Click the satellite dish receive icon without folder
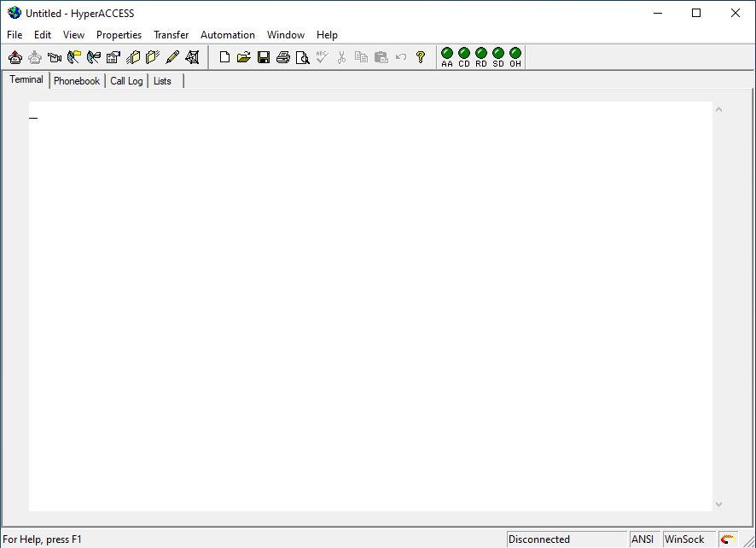The height and width of the screenshot is (548, 756). (94, 57)
